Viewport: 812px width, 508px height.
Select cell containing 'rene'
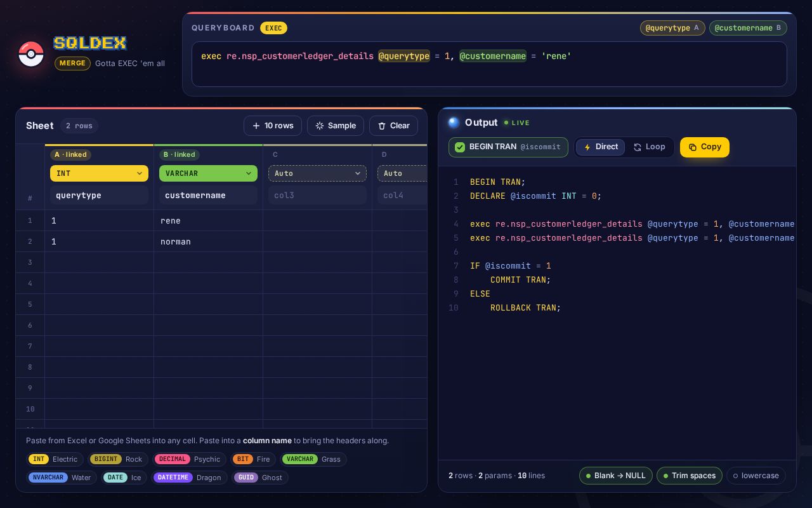(x=208, y=220)
